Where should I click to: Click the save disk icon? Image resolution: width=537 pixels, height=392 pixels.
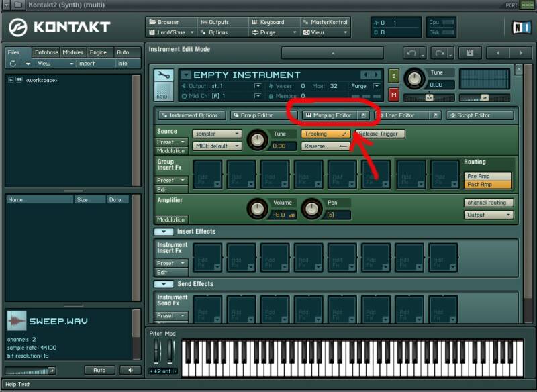tap(470, 53)
